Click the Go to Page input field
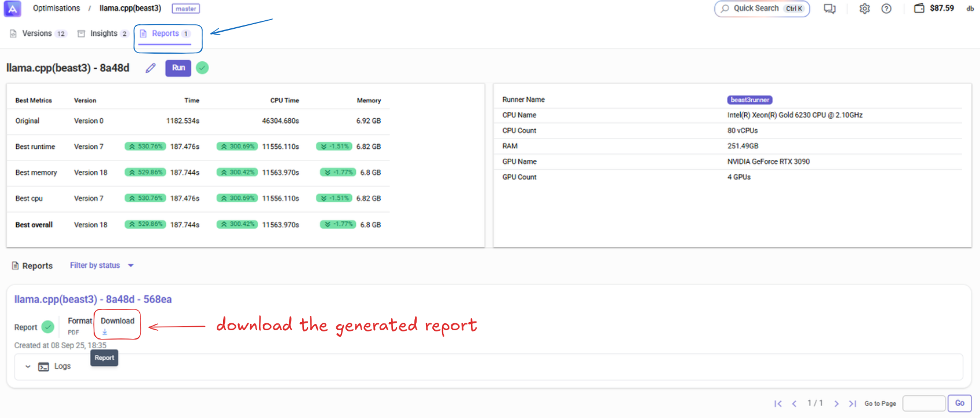The height and width of the screenshot is (418, 980). (923, 404)
